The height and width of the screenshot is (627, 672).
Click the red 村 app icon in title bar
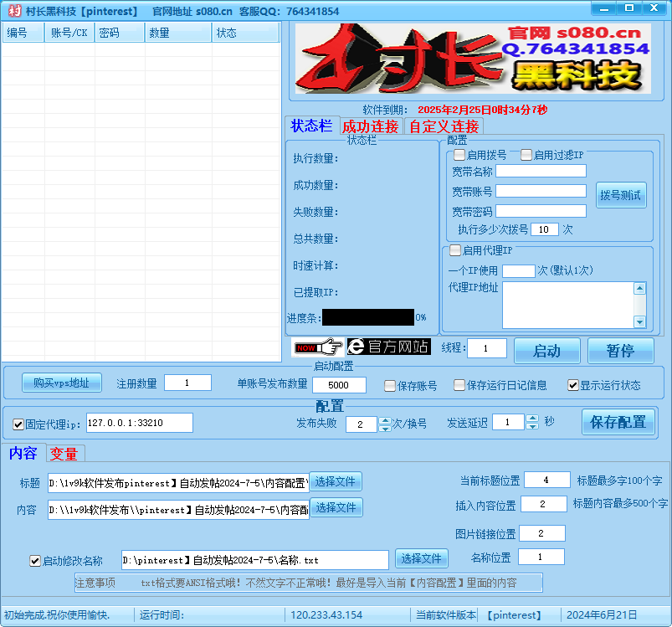14,11
